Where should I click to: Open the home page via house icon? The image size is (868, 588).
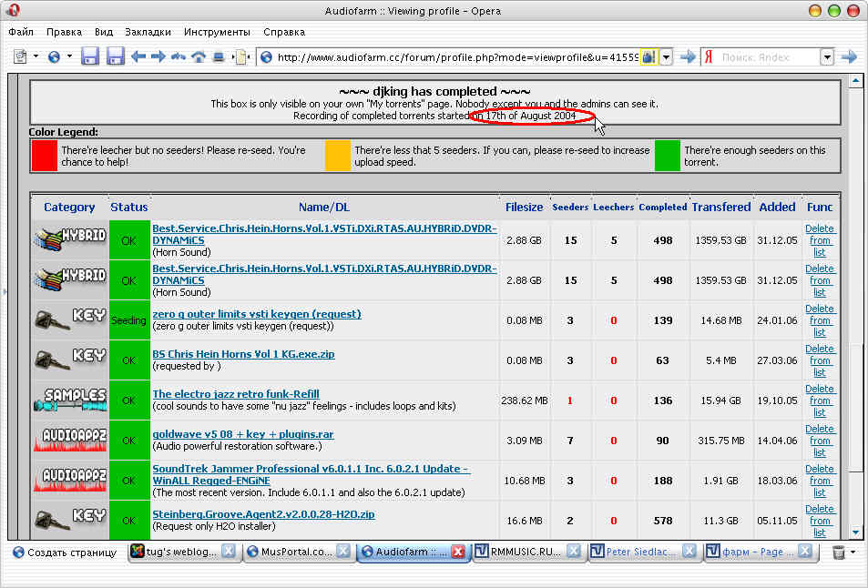click(199, 56)
